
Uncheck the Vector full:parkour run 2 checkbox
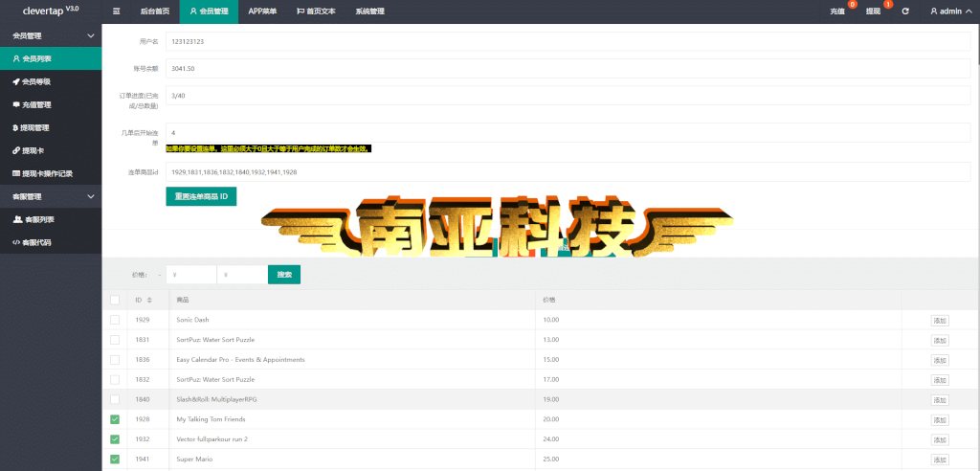coord(115,439)
